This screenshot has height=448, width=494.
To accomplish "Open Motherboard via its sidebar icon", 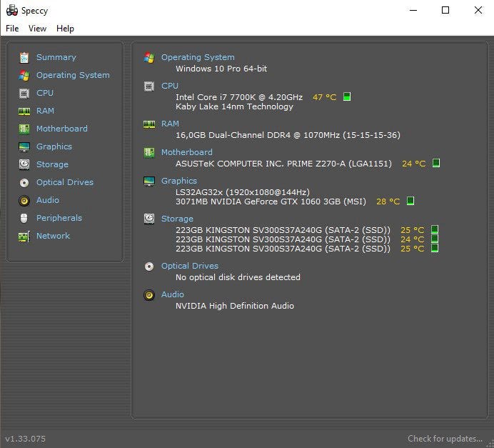I will click(x=24, y=129).
